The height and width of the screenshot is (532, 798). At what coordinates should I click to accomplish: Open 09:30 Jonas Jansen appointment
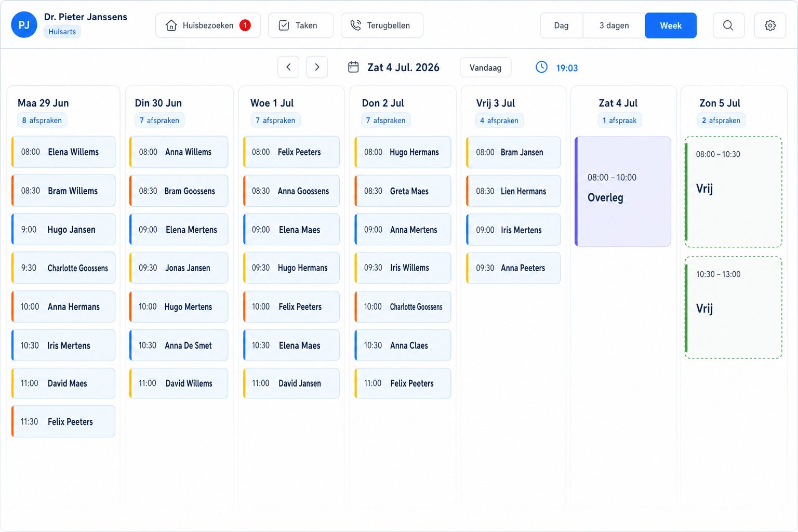179,268
